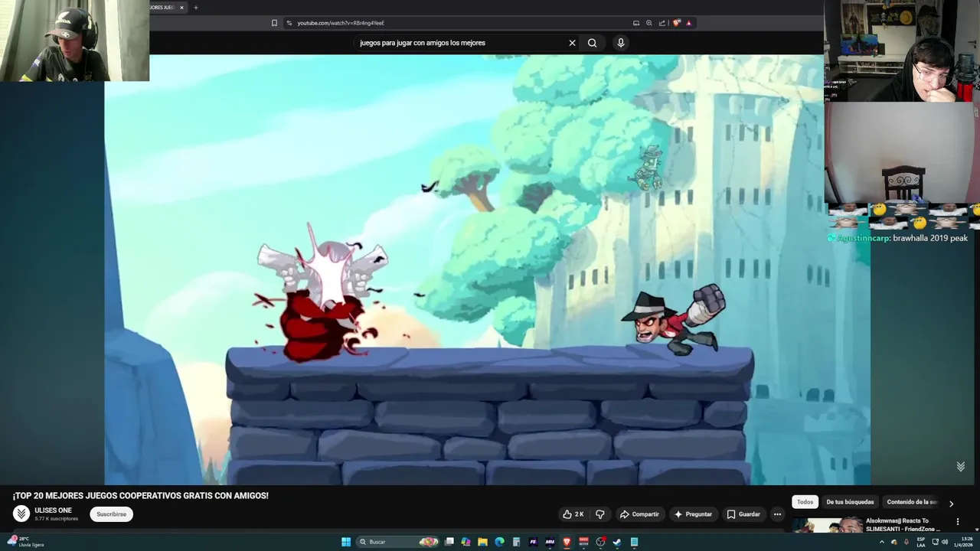Open the ULISES ONE channel name link
980x551 pixels.
click(53, 510)
